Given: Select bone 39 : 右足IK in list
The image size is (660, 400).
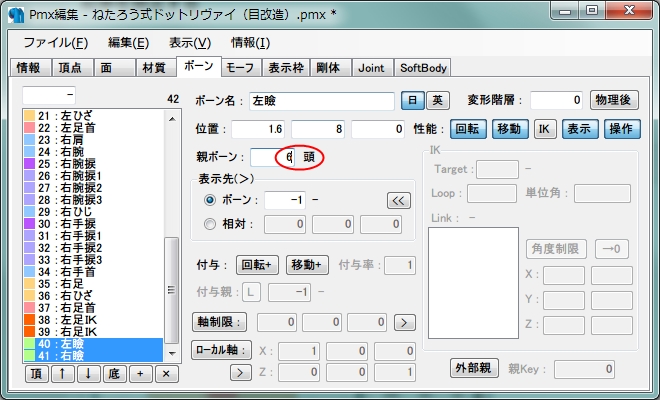Looking at the screenshot, I should click(93, 332).
